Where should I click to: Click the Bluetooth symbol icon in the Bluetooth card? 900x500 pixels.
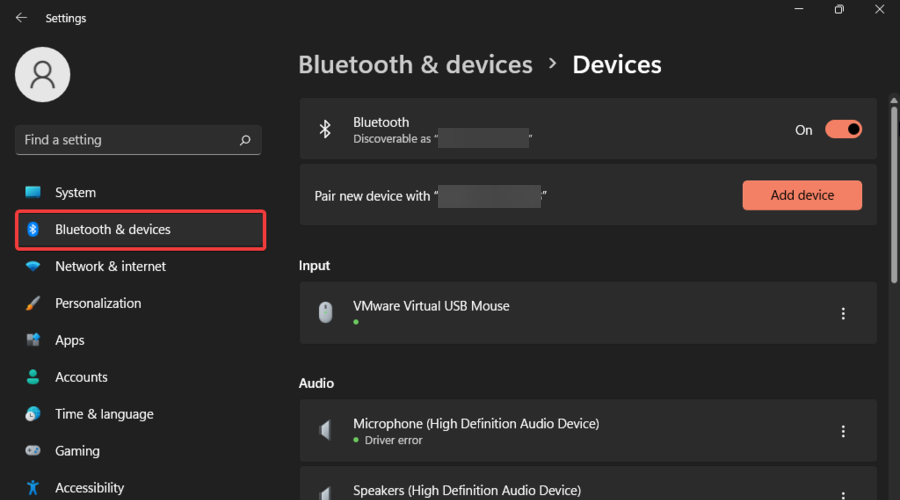click(x=325, y=129)
